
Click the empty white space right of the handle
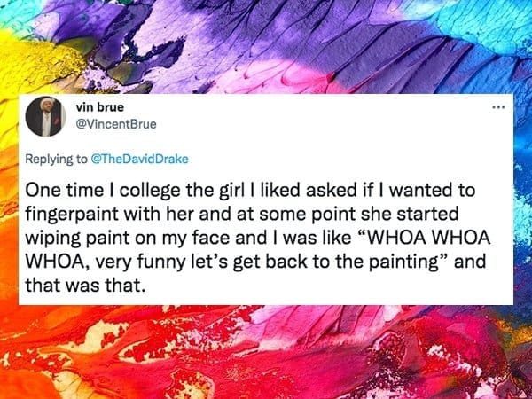coord(310,126)
